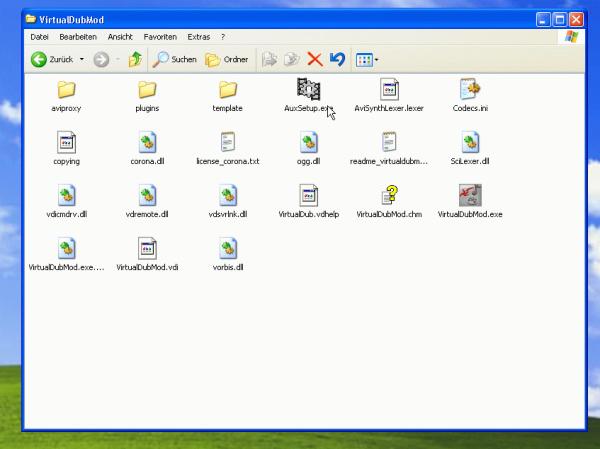This screenshot has width=600, height=449.
Task: Select the VirtualDubMod.exe application icon
Action: pos(469,196)
